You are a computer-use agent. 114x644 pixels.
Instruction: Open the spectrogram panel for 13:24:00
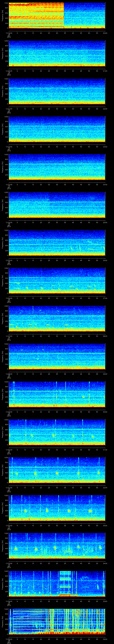(57, 205)
